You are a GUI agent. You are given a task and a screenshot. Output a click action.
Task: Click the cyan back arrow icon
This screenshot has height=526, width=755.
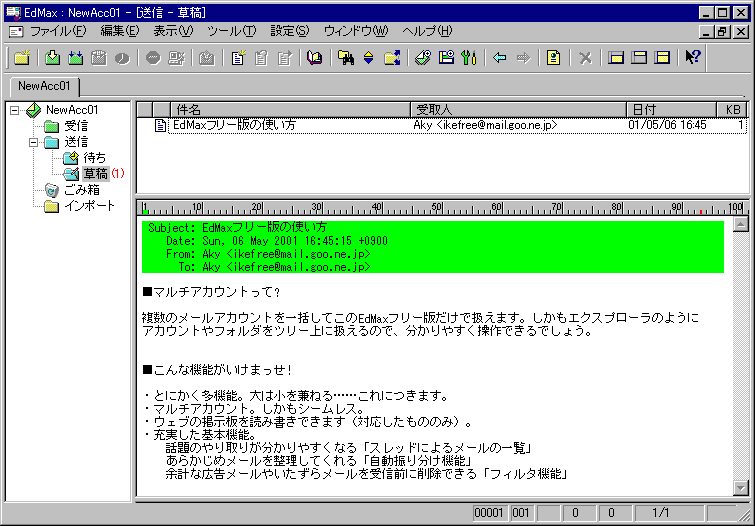[500, 58]
